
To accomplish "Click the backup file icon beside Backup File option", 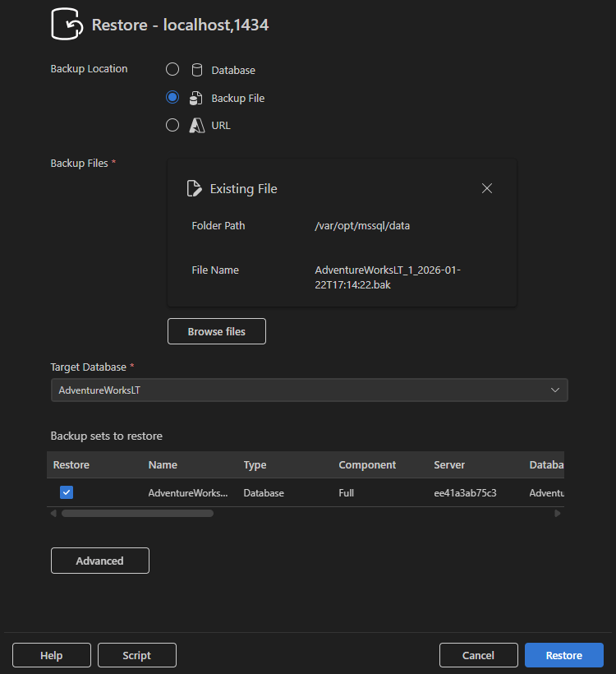I will pyautogui.click(x=197, y=98).
